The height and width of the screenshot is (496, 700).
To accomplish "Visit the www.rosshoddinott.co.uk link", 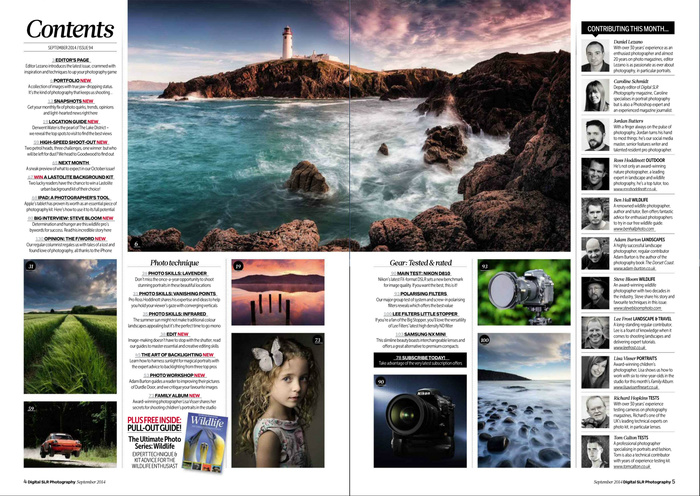I will [635, 189].
